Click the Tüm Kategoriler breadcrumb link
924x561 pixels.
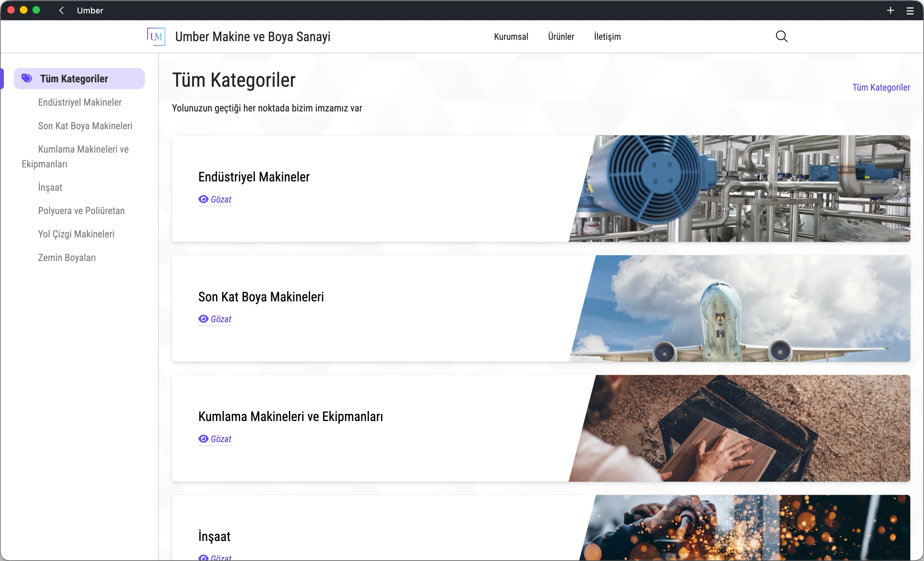pyautogui.click(x=881, y=87)
